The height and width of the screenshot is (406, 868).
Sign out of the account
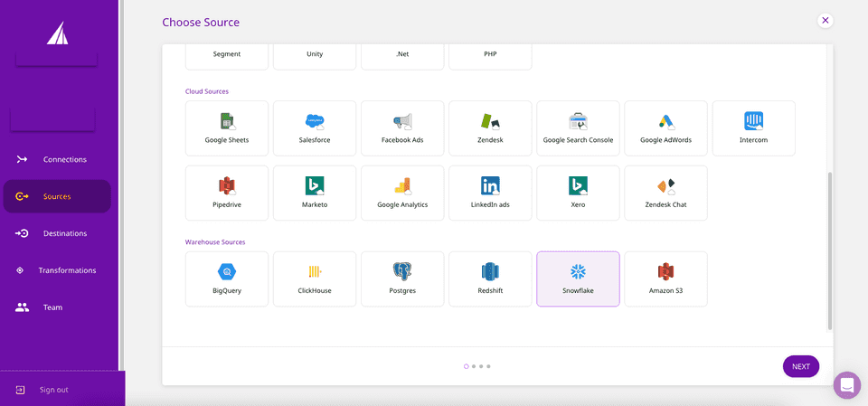[52, 390]
